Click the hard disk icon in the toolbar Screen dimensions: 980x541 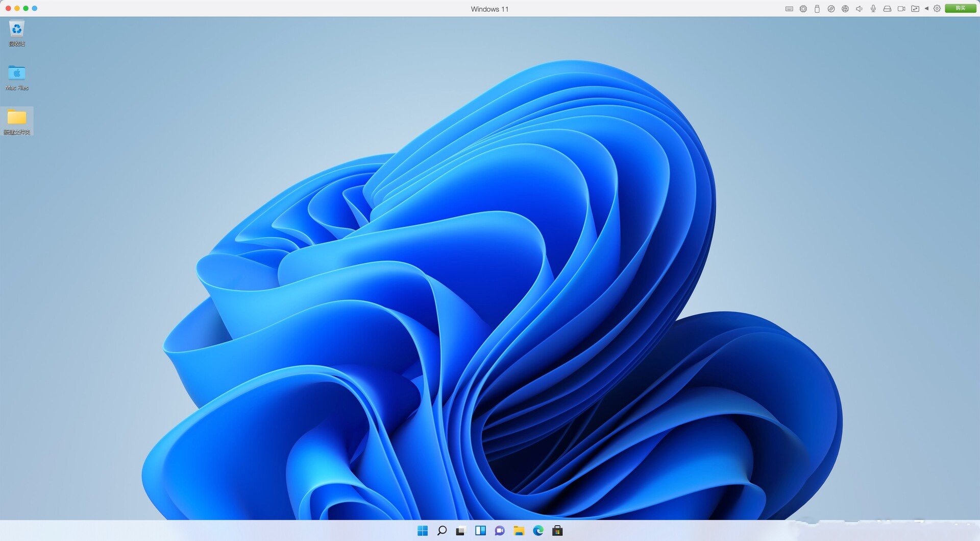coord(887,9)
